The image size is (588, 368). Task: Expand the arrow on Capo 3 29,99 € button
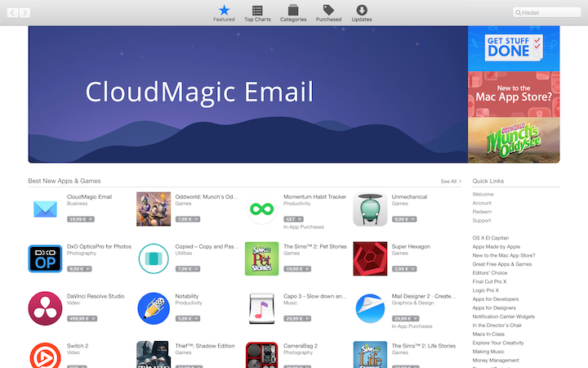click(307, 318)
